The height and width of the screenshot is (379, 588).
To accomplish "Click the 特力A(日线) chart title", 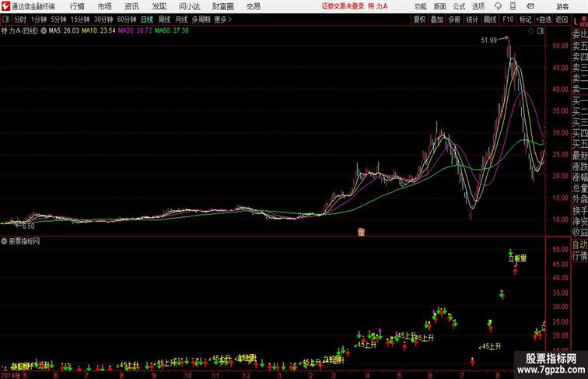I will (20, 31).
